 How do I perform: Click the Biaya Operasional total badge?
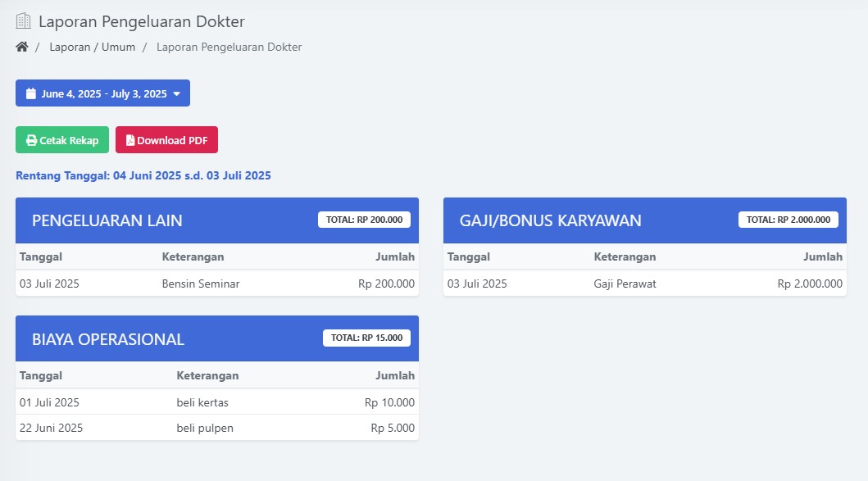coord(366,338)
